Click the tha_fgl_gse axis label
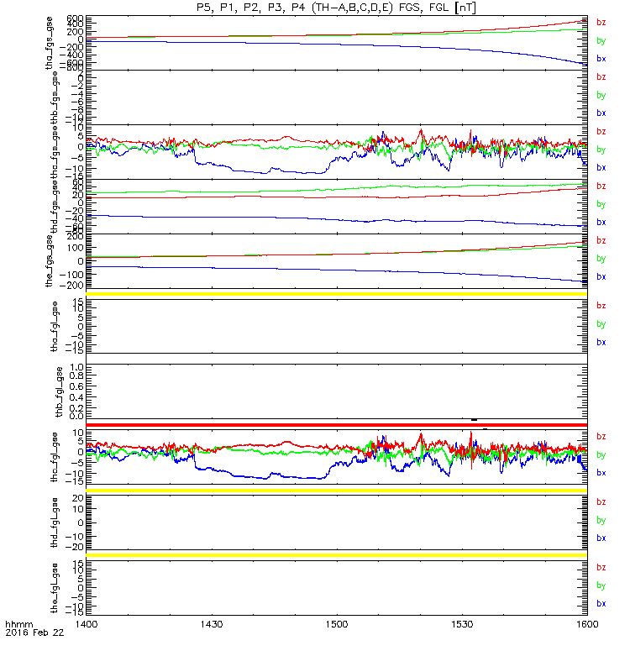The image size is (630, 672). point(55,327)
